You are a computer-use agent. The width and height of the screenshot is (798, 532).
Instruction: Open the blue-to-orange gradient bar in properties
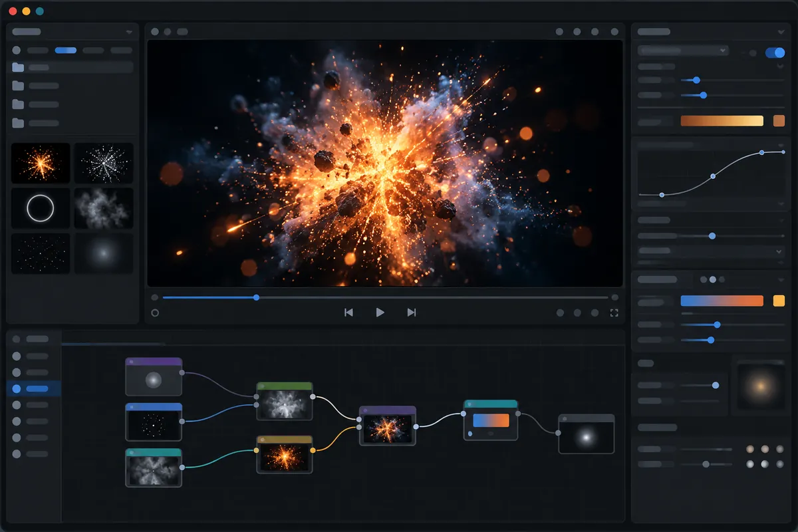click(x=722, y=301)
